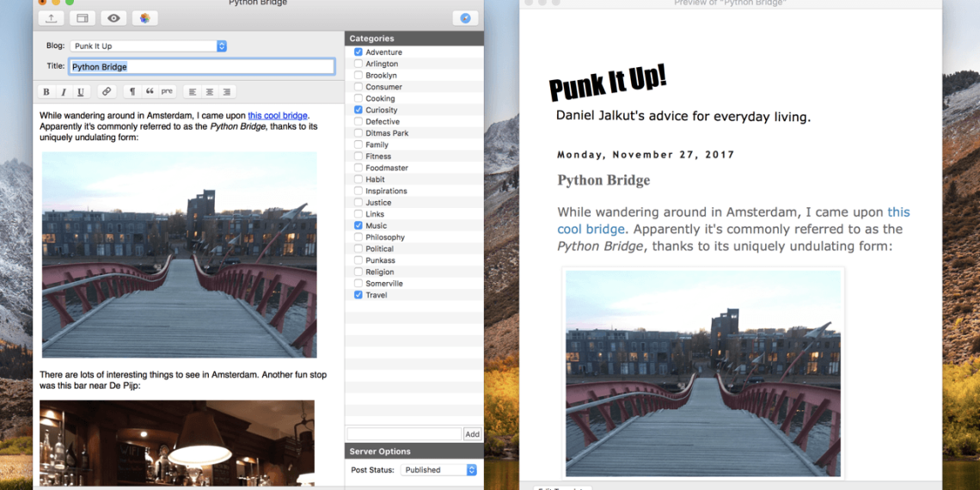The width and height of the screenshot is (980, 490).
Task: Apply bold formatting with the B button
Action: 46,92
